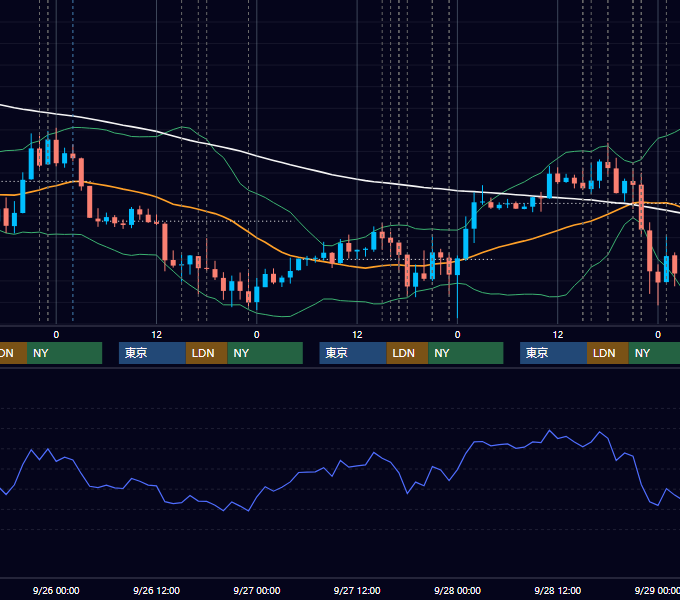This screenshot has width=680, height=600.
Task: Click the 9/26 00:00 date label
Action: coord(56,590)
